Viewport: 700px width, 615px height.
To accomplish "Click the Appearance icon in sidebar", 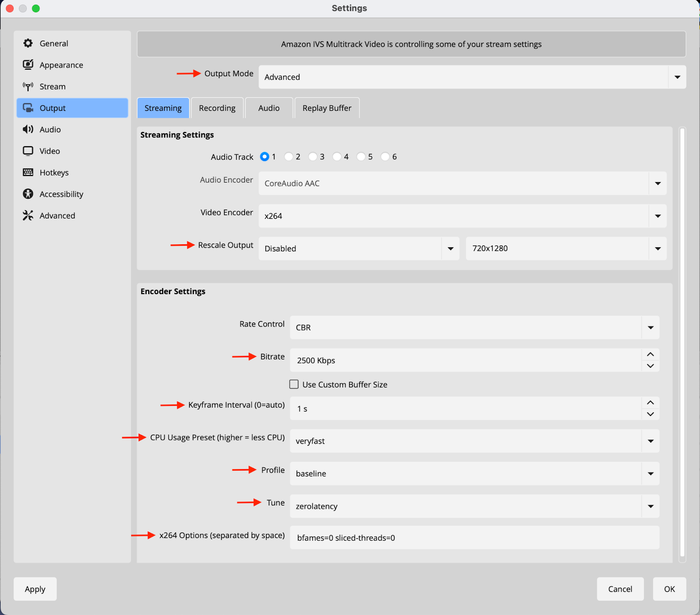I will (28, 65).
